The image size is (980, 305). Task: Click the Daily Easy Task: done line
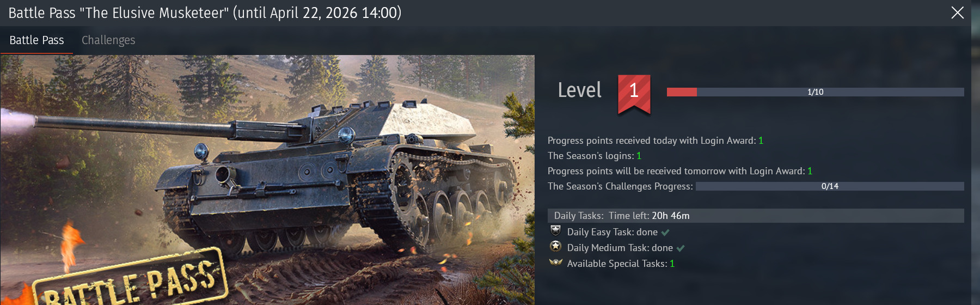612,232
